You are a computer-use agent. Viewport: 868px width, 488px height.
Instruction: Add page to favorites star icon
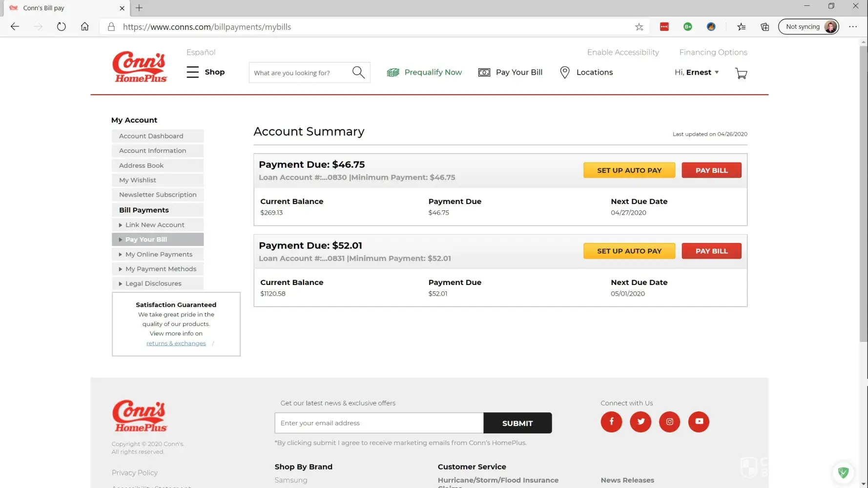coord(639,27)
